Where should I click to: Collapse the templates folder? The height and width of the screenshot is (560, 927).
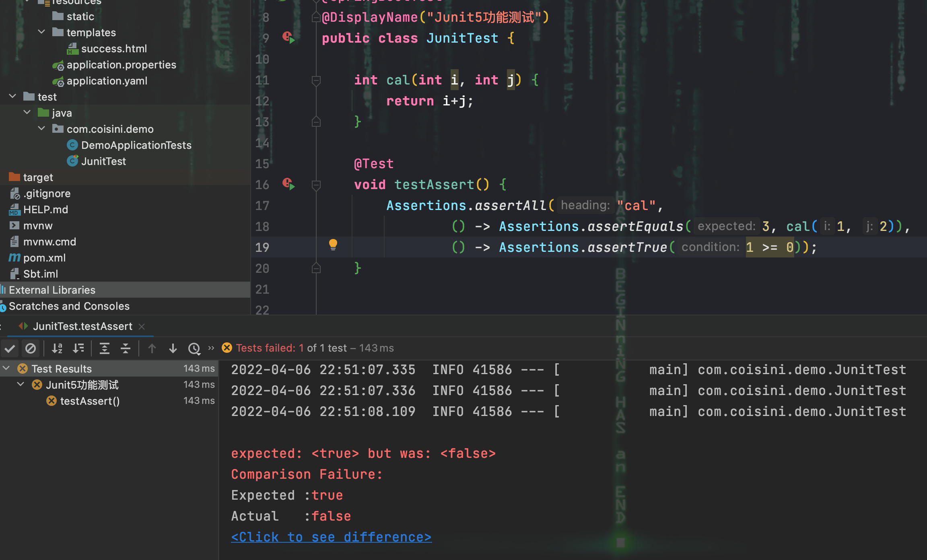point(41,32)
